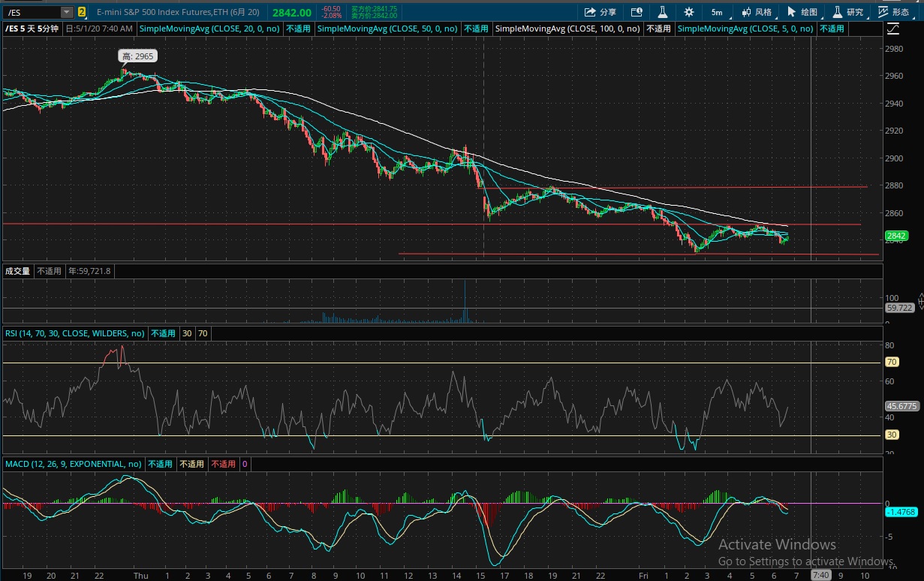
Task: Click the curve drawing icon above the price axis
Action: point(892,29)
